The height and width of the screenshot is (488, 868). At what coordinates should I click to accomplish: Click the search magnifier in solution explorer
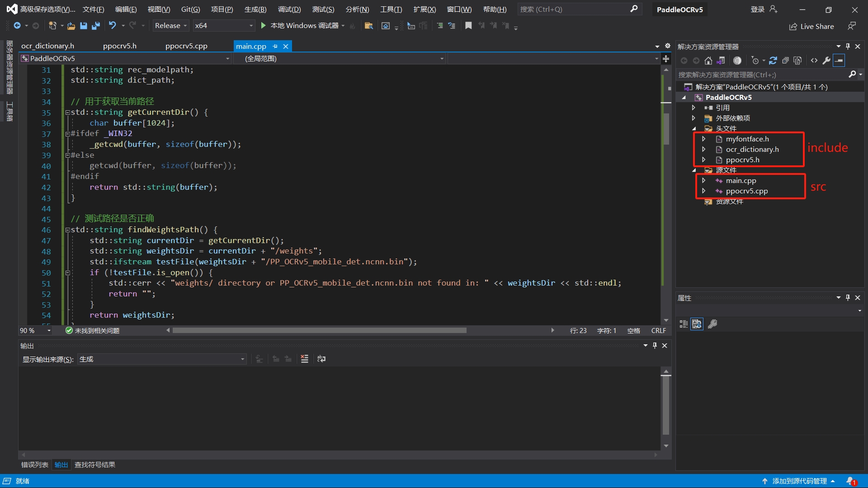(x=852, y=75)
